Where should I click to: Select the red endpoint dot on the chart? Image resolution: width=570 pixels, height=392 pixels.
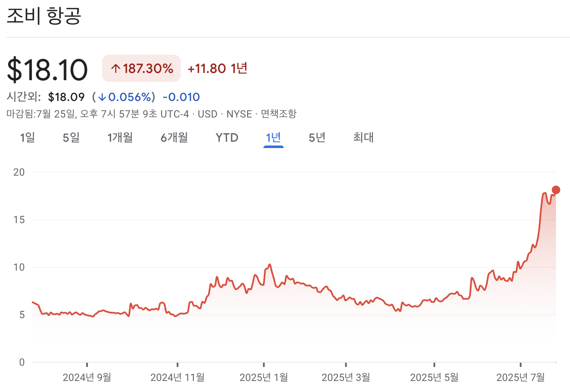click(x=556, y=190)
